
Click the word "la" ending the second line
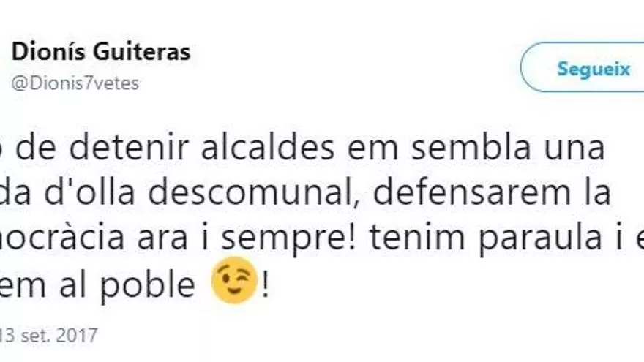(594, 195)
